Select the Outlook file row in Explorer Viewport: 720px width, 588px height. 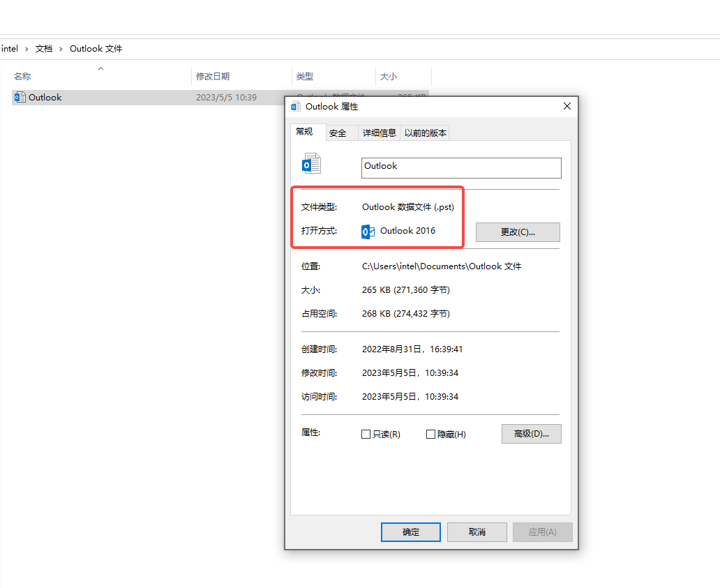coord(220,98)
